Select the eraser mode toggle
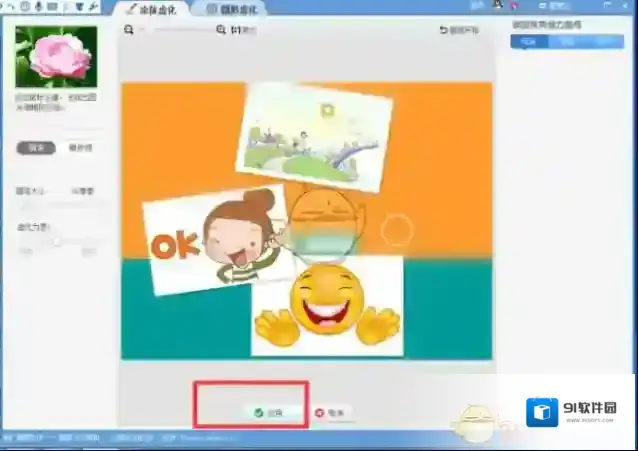The image size is (638, 451). point(80,148)
